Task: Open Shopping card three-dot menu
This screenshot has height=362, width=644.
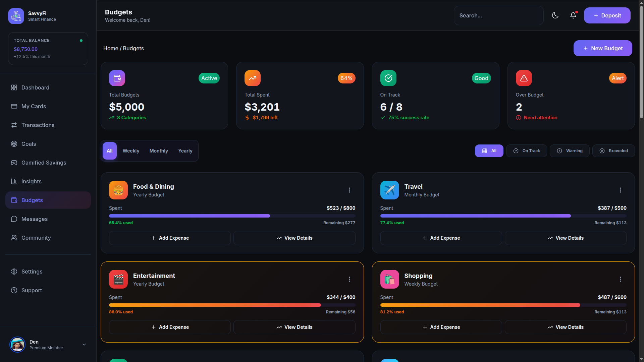Action: (x=620, y=279)
